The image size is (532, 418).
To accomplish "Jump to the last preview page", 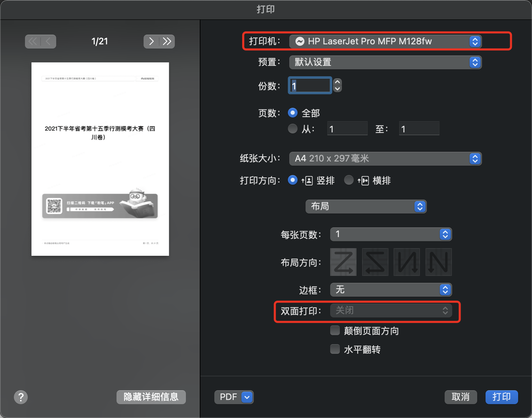I will pos(167,42).
